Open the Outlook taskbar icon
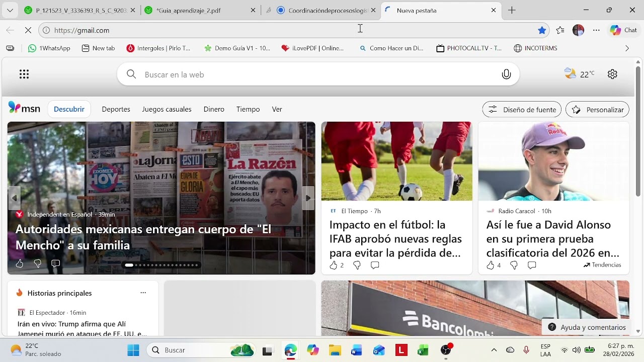 [x=379, y=350]
